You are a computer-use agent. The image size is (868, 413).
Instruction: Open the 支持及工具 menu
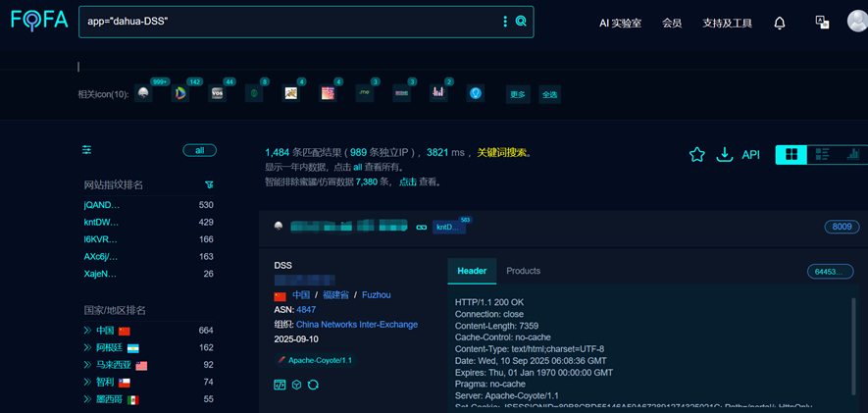[727, 24]
